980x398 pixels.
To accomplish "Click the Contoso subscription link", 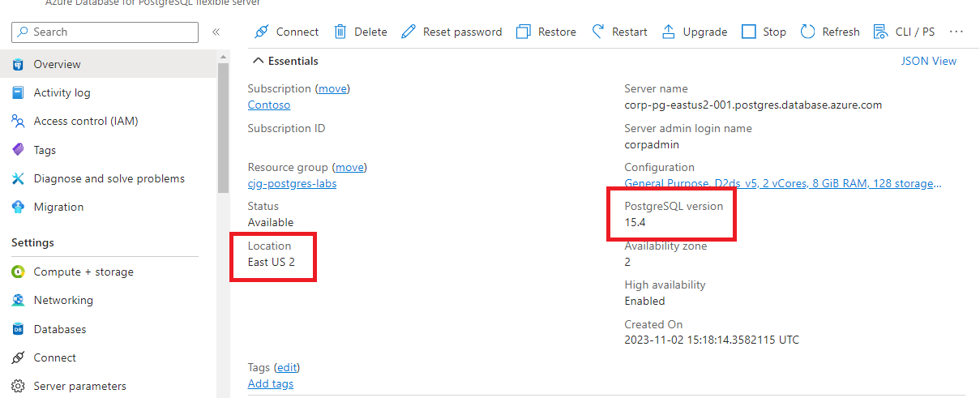I will point(269,105).
